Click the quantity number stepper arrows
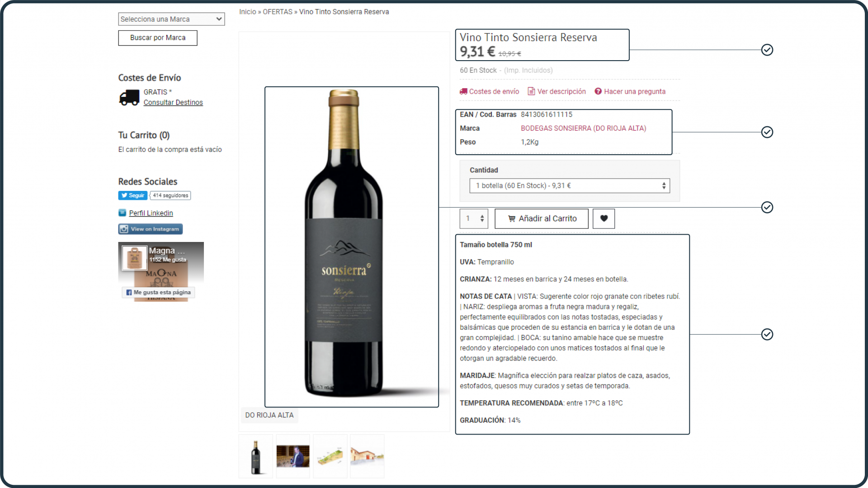The image size is (868, 488). click(x=482, y=218)
